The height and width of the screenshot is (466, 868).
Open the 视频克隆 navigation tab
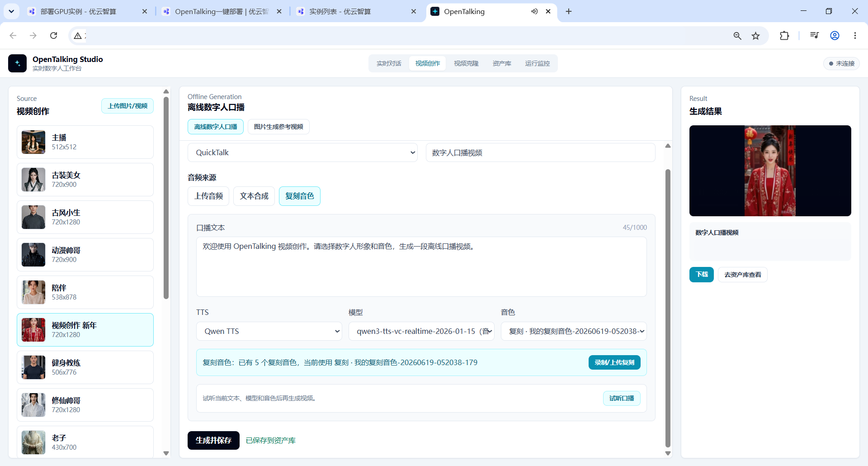[466, 63]
